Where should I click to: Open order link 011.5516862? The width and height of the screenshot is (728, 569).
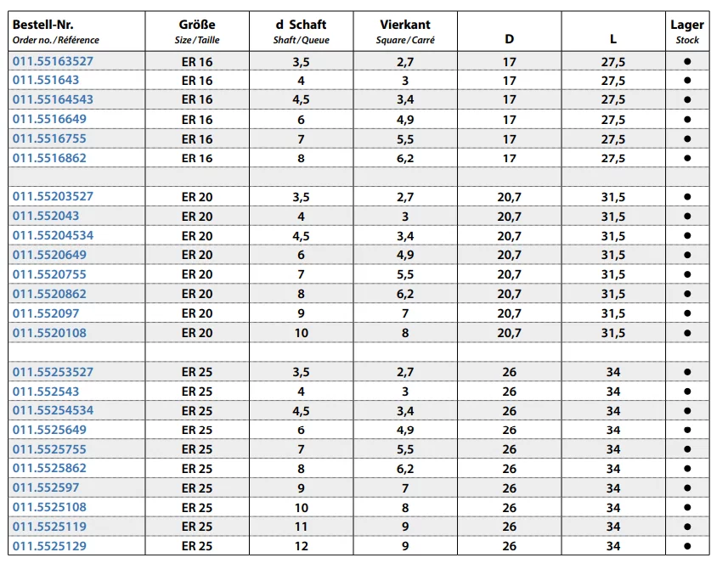coord(49,158)
